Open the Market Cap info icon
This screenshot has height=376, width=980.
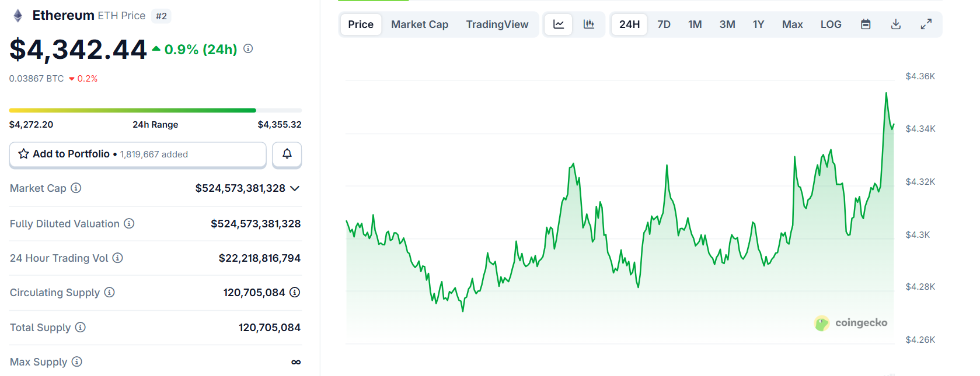(76, 188)
